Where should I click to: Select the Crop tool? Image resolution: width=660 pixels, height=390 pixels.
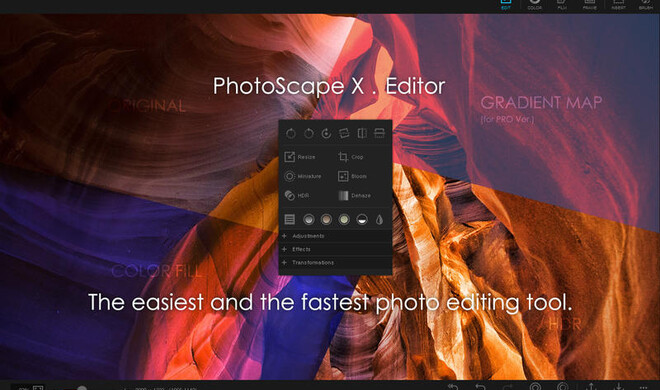coord(351,157)
